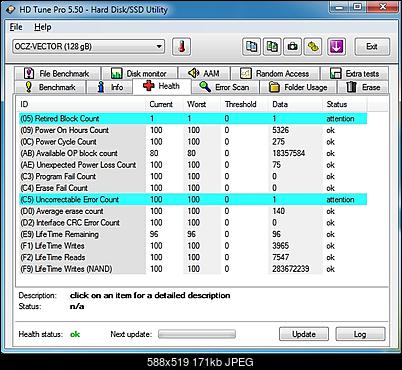Switch to the Disk monitor tab
The height and width of the screenshot is (370, 402).
[139, 73]
